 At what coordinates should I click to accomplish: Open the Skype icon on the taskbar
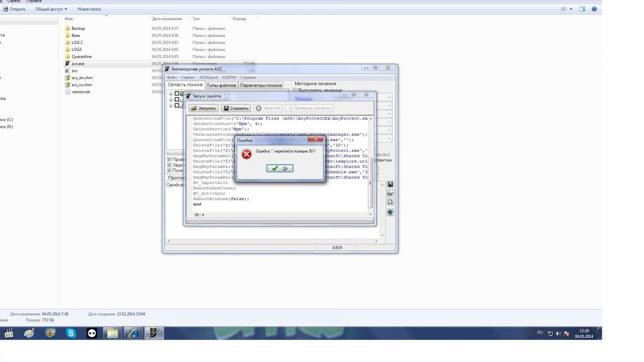coord(71,333)
